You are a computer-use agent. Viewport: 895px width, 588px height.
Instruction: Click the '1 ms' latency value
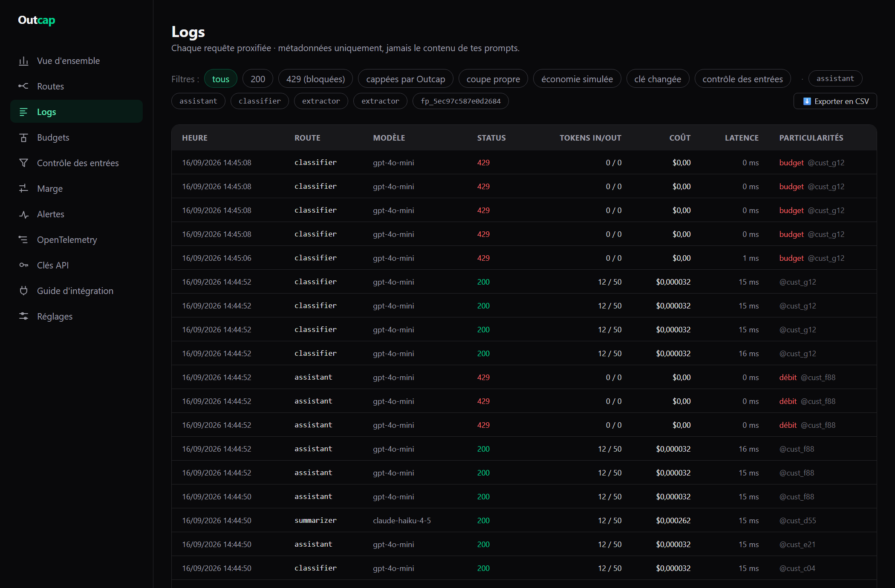pyautogui.click(x=751, y=258)
